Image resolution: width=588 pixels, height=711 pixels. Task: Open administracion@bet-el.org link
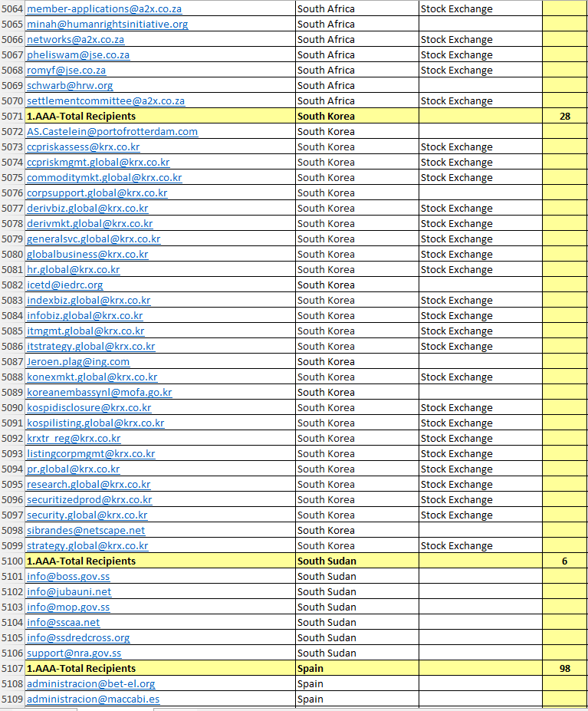pos(91,684)
